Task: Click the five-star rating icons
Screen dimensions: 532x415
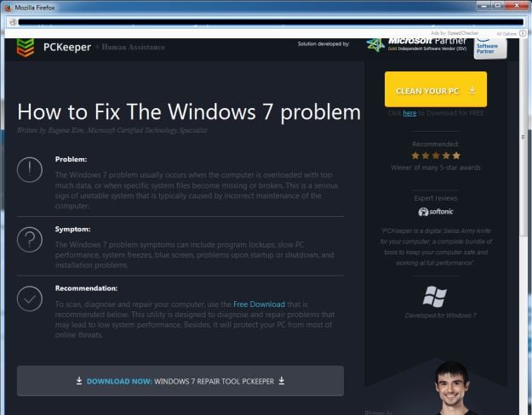Action: point(436,156)
